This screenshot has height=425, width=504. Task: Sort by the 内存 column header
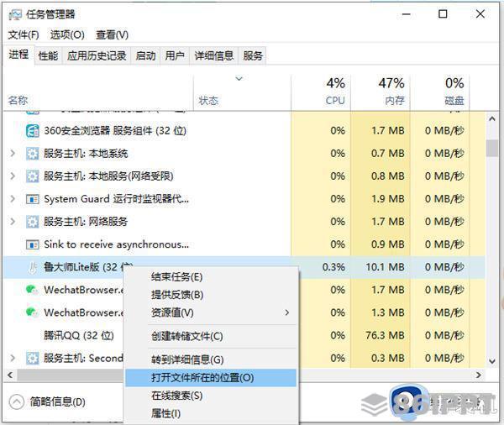(381, 93)
